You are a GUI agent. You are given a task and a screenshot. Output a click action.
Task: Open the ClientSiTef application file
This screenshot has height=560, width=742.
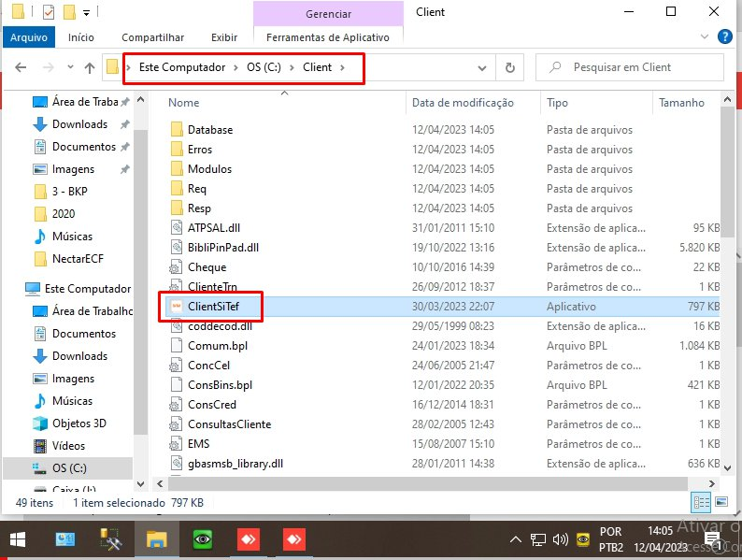213,306
